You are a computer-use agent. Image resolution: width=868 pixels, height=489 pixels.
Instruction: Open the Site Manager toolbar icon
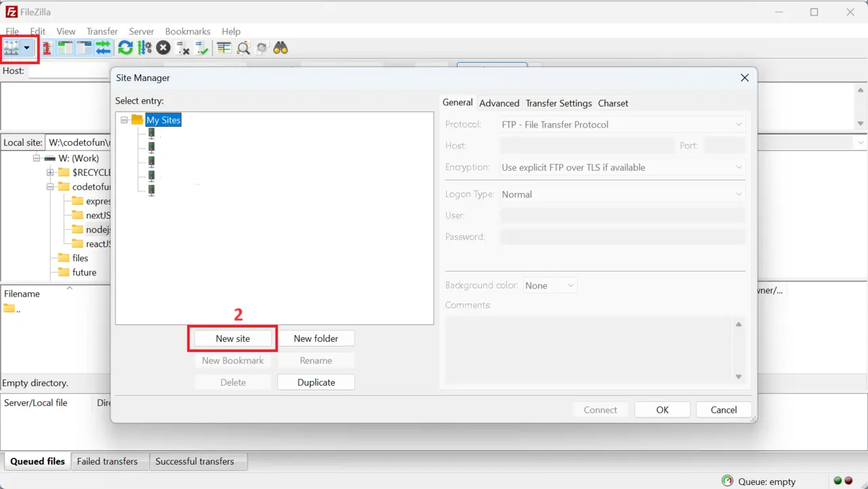pyautogui.click(x=11, y=47)
